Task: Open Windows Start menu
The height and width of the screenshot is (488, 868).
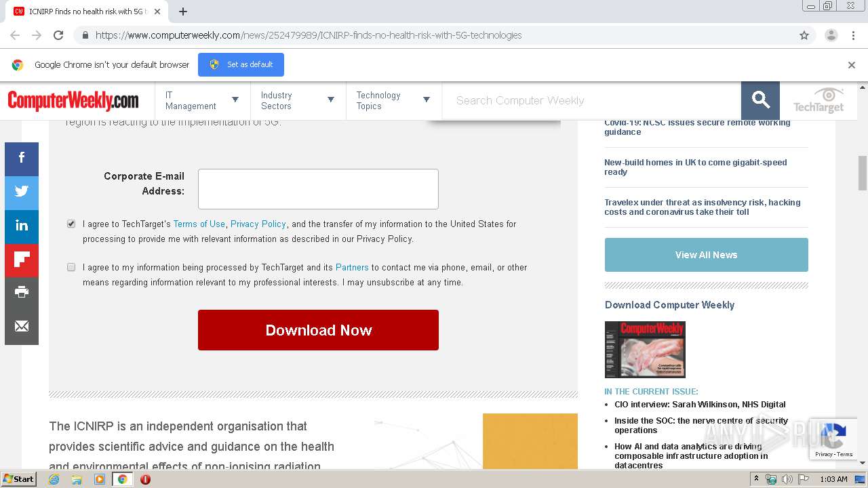Action: (x=19, y=479)
